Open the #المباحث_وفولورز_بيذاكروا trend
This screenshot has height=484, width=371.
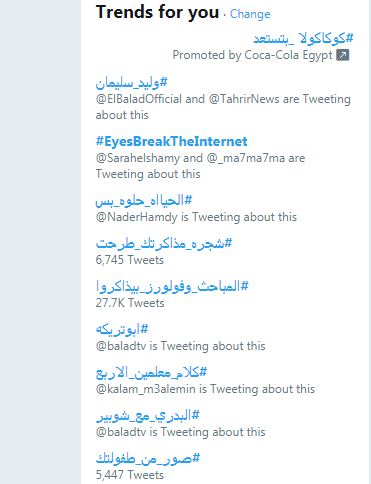point(172,286)
